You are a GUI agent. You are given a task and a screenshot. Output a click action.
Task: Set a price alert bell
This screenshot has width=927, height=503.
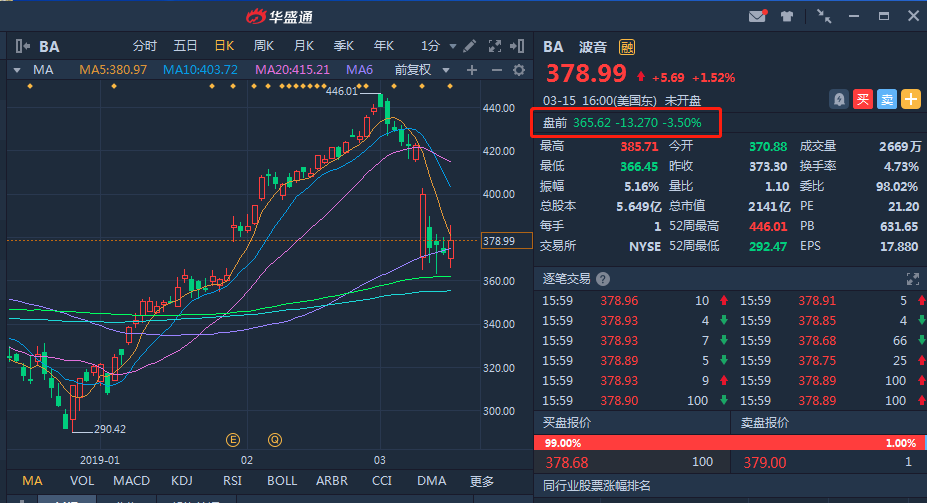pos(838,99)
